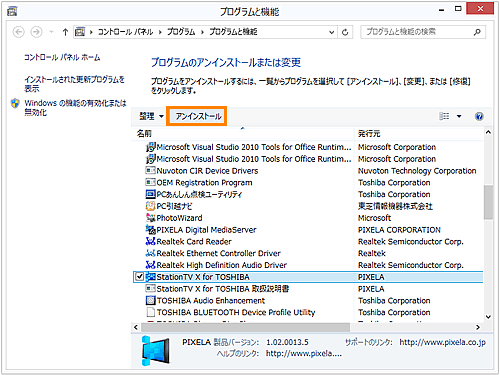The height and width of the screenshot is (375, 500).
Task: Select StationTV X for TOSHIBA 取扱説明書 entry
Action: [223, 289]
